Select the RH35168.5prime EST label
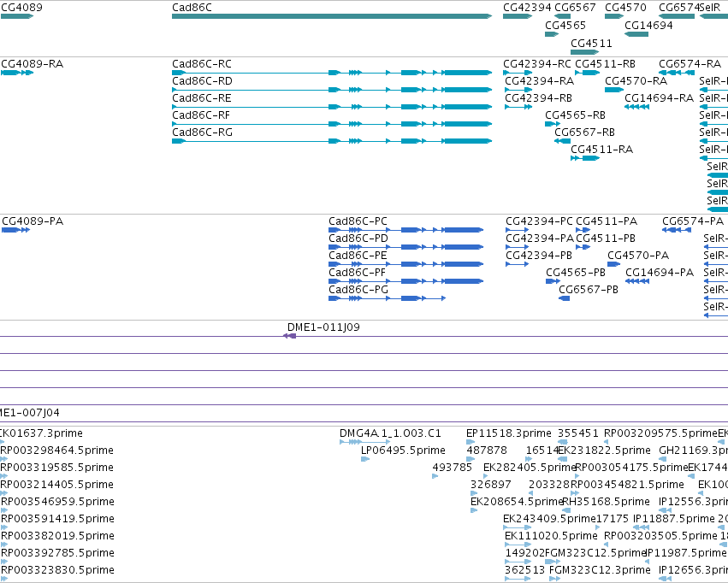Viewport: 728px width, 583px height. (606, 502)
